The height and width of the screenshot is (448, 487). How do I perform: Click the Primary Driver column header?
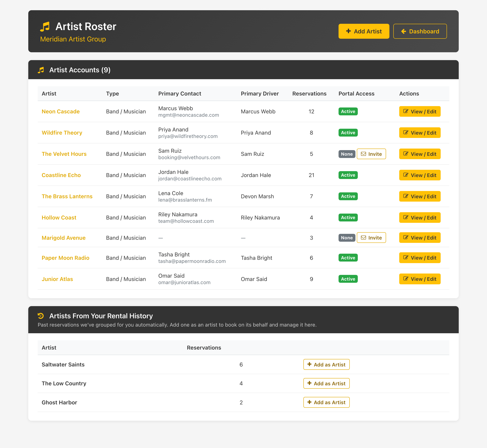pyautogui.click(x=260, y=94)
